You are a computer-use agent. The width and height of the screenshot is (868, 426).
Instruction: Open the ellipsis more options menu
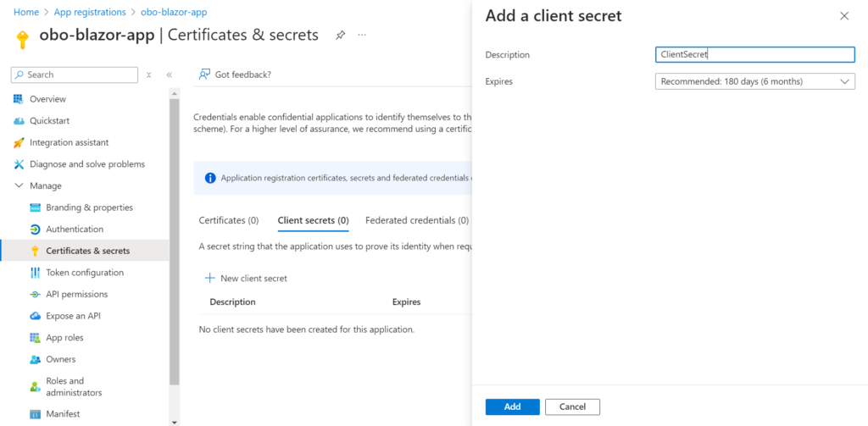point(362,35)
